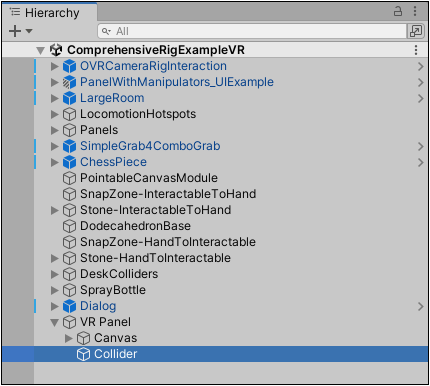Open the ChessPiece prefab with its arrow
The image size is (430, 386).
click(x=420, y=162)
